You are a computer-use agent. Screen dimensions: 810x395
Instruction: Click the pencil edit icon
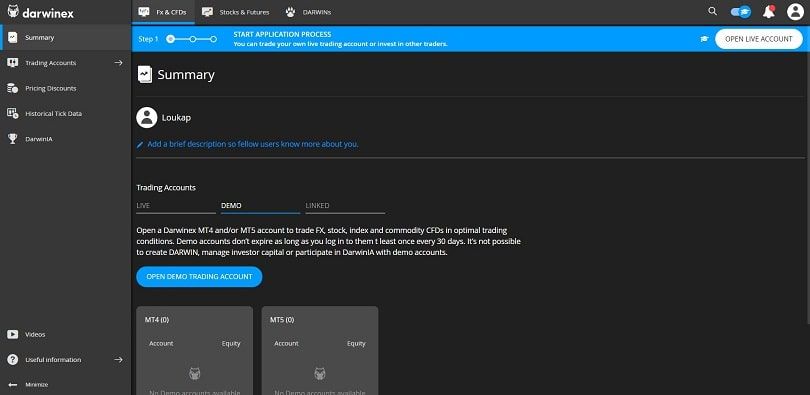tap(139, 145)
